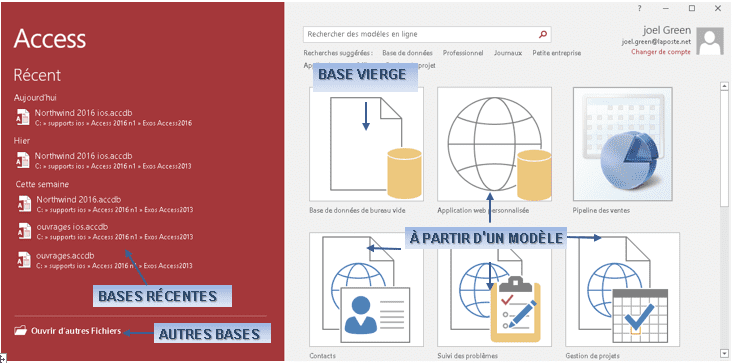Minimize the Access window

[666, 8]
